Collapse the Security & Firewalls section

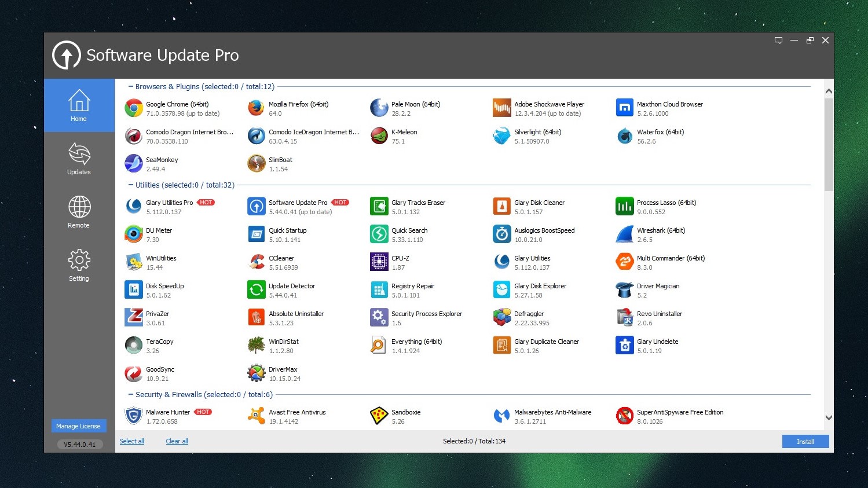tap(131, 394)
